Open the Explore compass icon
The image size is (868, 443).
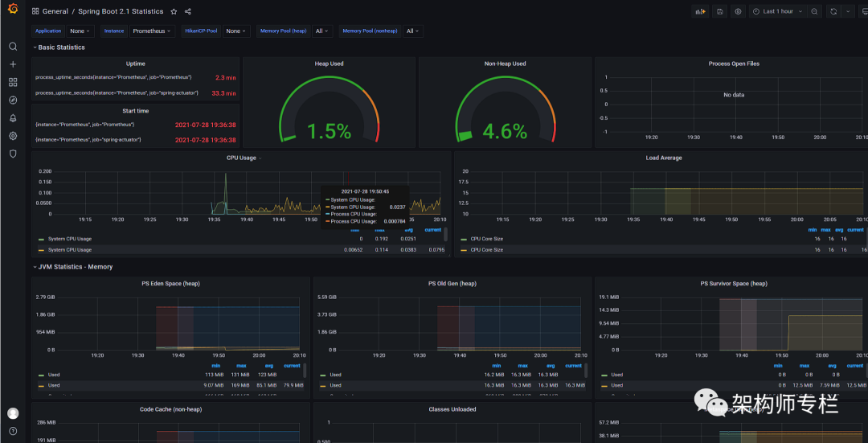13,100
